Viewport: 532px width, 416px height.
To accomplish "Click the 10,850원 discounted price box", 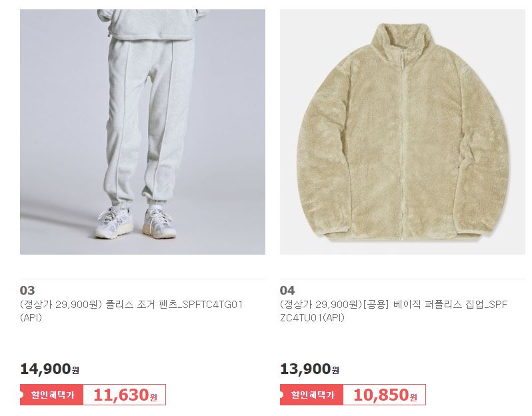I will (385, 395).
